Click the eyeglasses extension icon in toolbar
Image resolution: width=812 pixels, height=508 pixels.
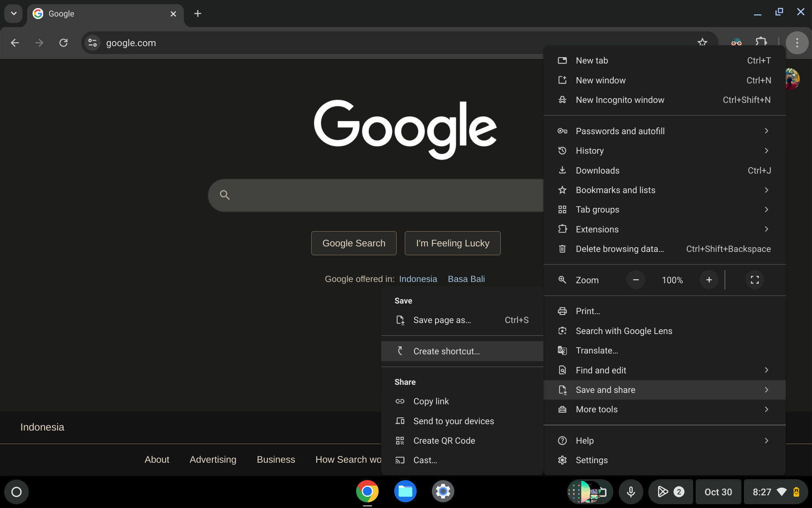[736, 42]
